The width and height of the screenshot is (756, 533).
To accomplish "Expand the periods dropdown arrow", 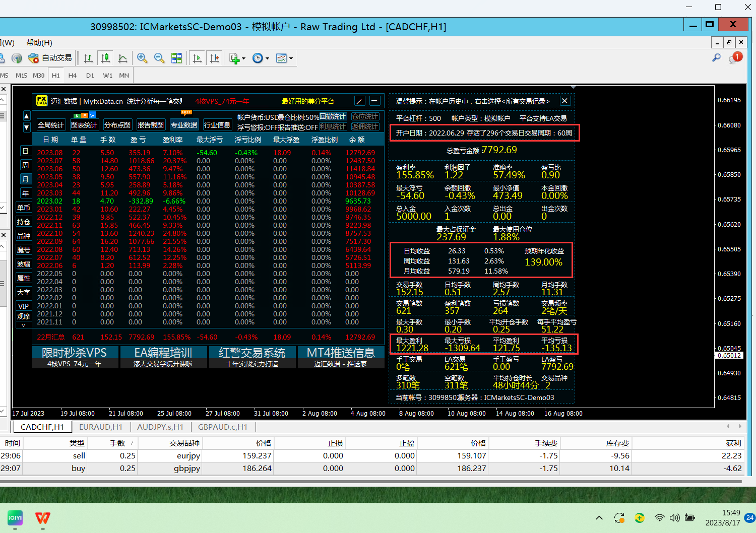I will [267, 58].
